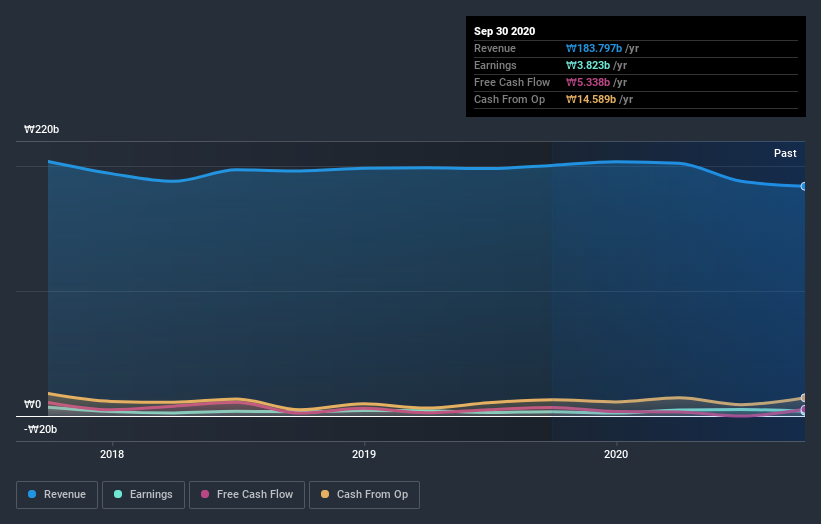Toggle the Free Cash Flow legend button
Image resolution: width=821 pixels, height=524 pixels.
(x=247, y=495)
